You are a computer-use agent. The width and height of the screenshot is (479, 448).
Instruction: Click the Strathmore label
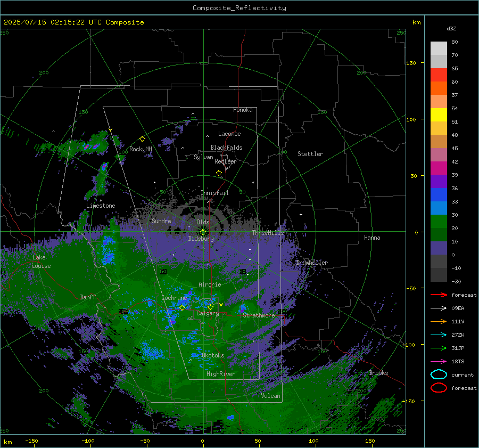click(x=259, y=315)
